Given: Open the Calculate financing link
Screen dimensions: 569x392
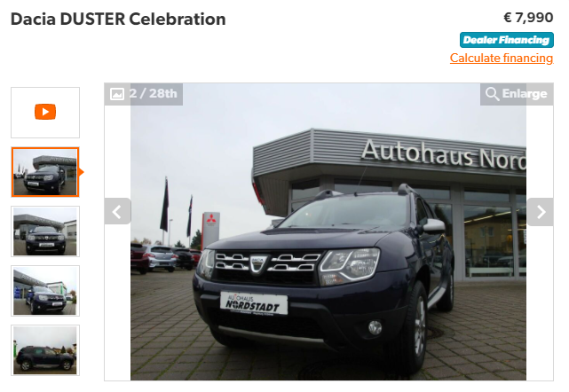Looking at the screenshot, I should pyautogui.click(x=502, y=58).
